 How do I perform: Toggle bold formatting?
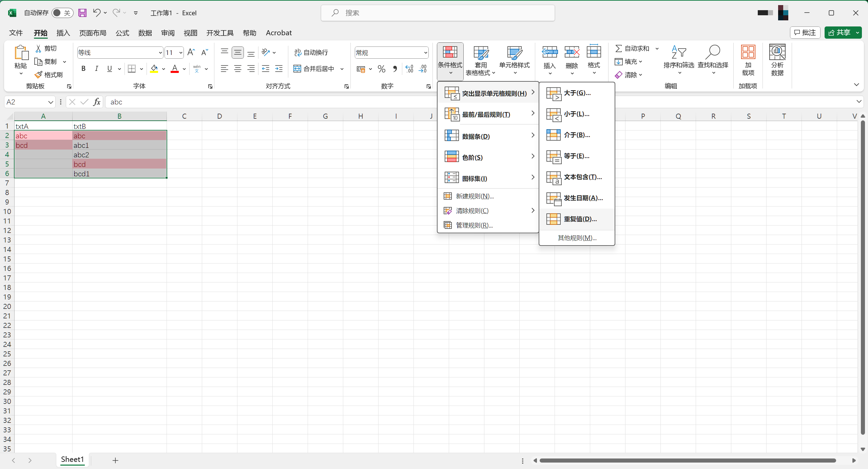(83, 69)
